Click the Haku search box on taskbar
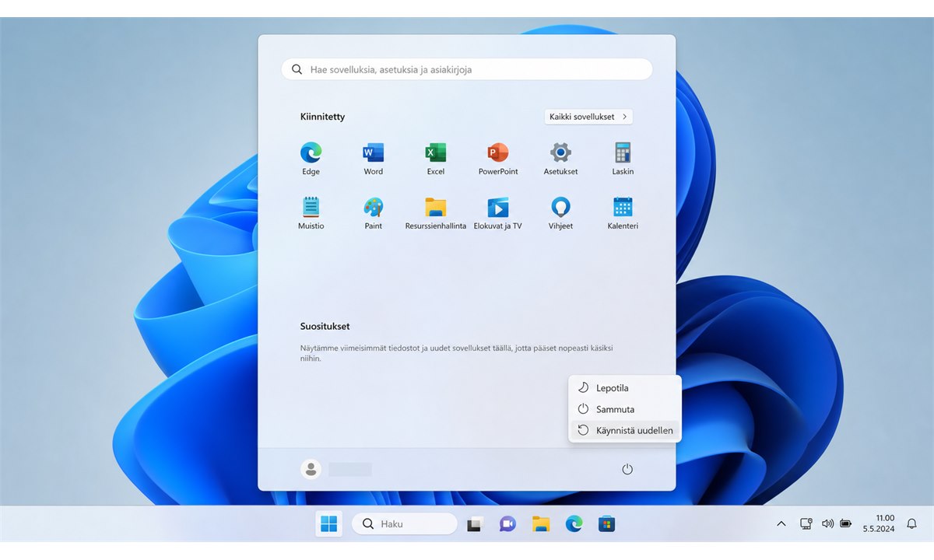This screenshot has width=934, height=560. pyautogui.click(x=405, y=524)
